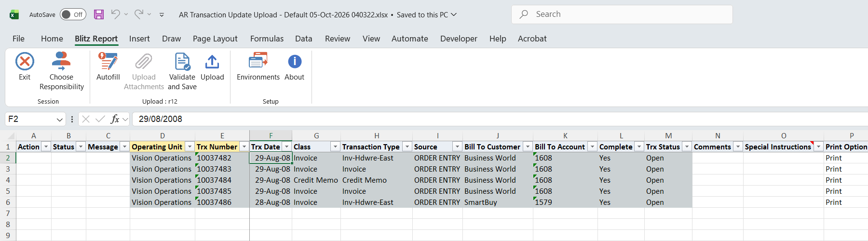Select the SmartBuy customer cell
Image resolution: width=868 pixels, height=241 pixels.
click(498, 202)
